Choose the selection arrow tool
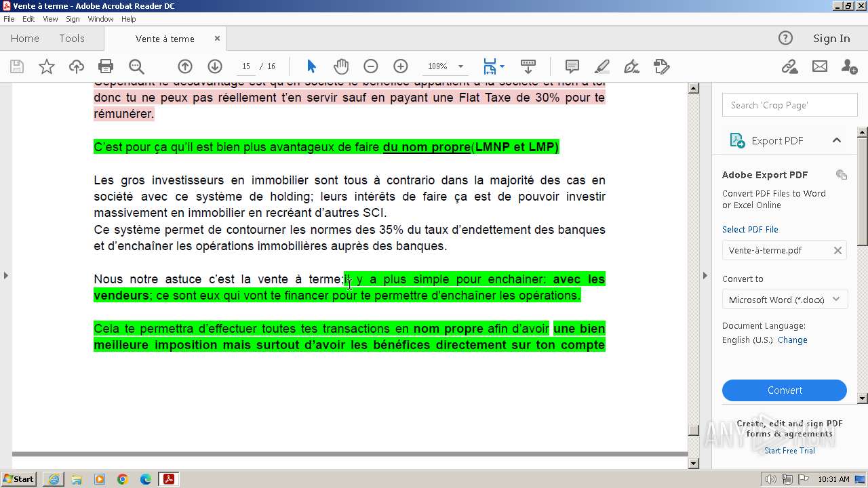The width and height of the screenshot is (868, 488). point(311,66)
